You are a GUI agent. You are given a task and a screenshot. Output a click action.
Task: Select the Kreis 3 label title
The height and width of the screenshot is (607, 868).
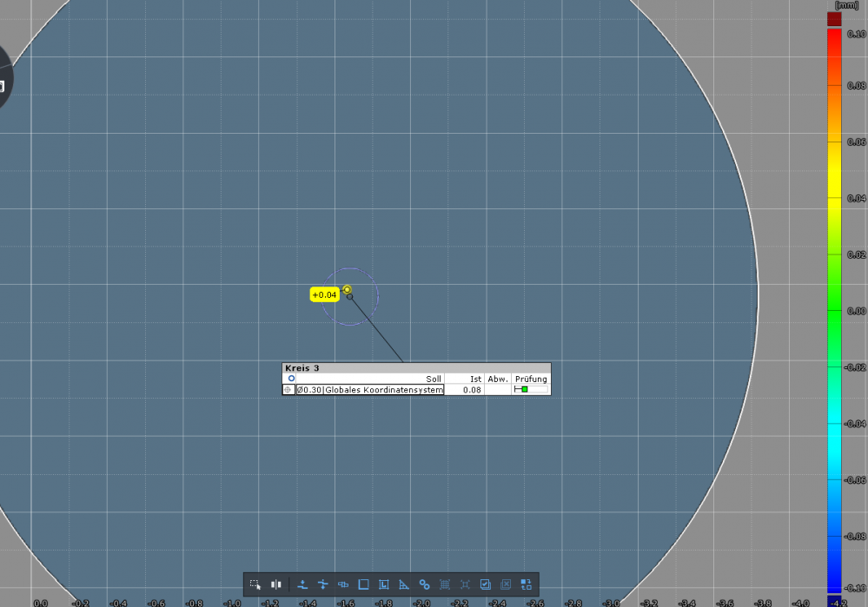click(x=302, y=368)
